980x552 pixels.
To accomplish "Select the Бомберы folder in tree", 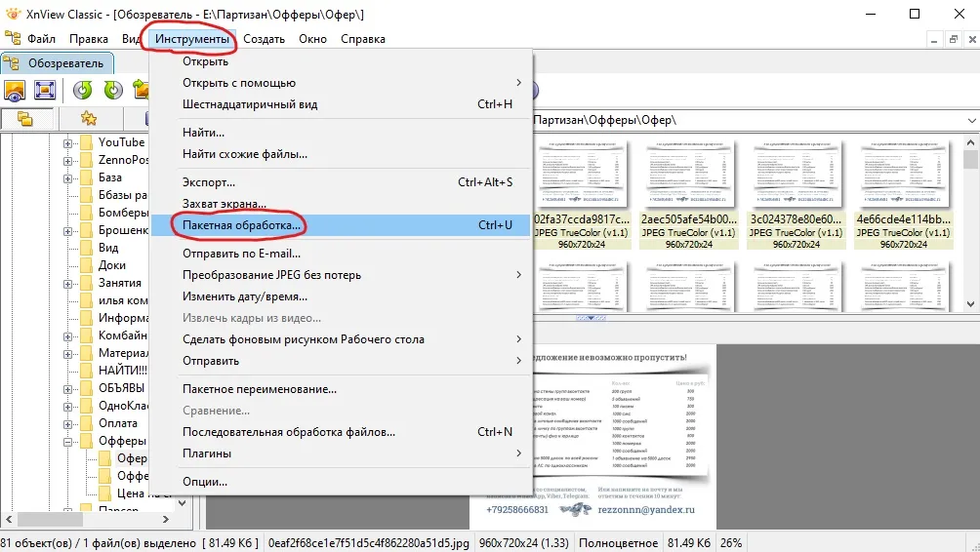I will tap(123, 213).
